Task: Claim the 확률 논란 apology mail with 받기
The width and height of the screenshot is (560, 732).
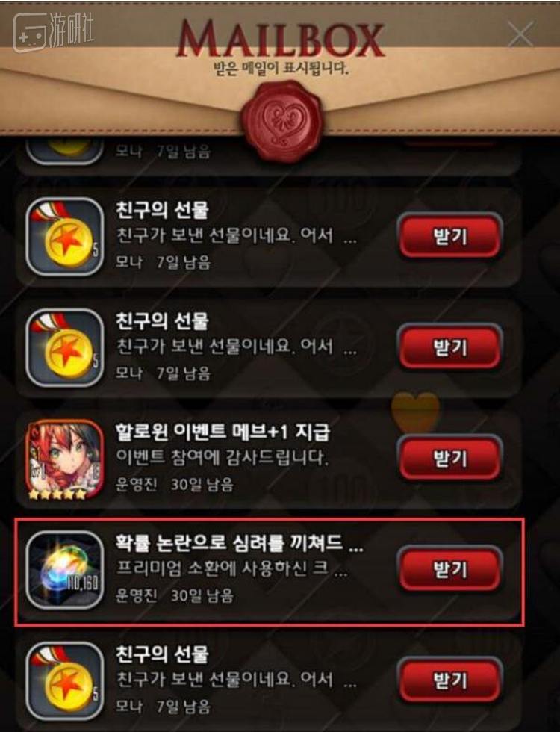Action: pos(449,569)
